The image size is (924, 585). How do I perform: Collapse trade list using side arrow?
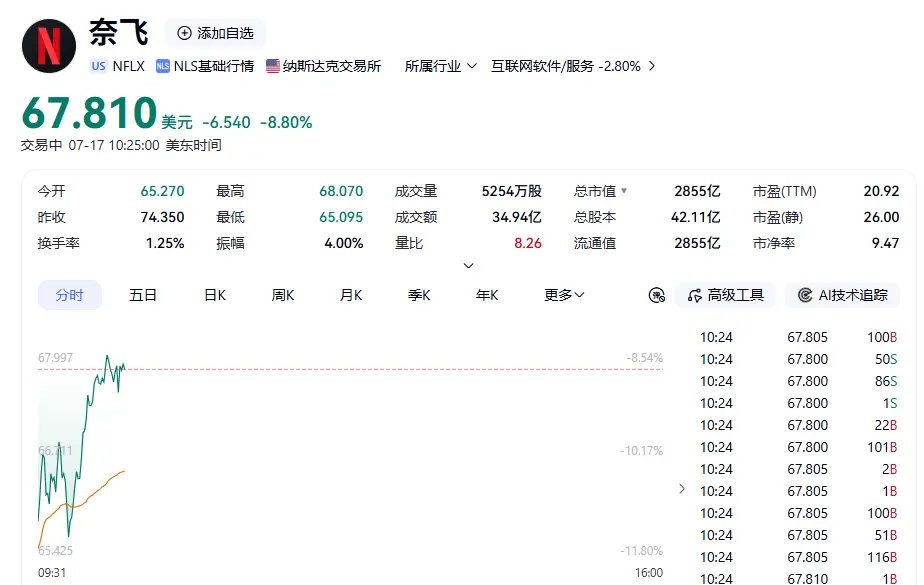tap(682, 489)
